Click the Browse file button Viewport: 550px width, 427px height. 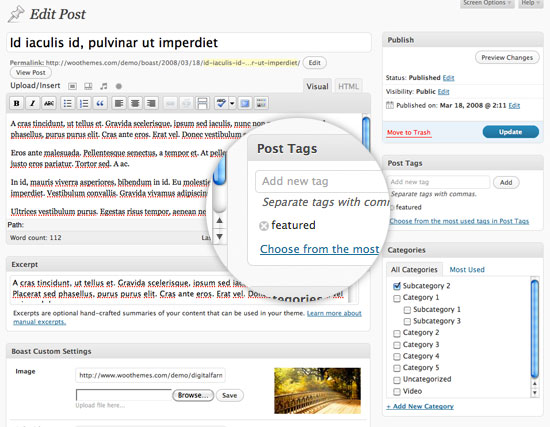pyautogui.click(x=193, y=395)
